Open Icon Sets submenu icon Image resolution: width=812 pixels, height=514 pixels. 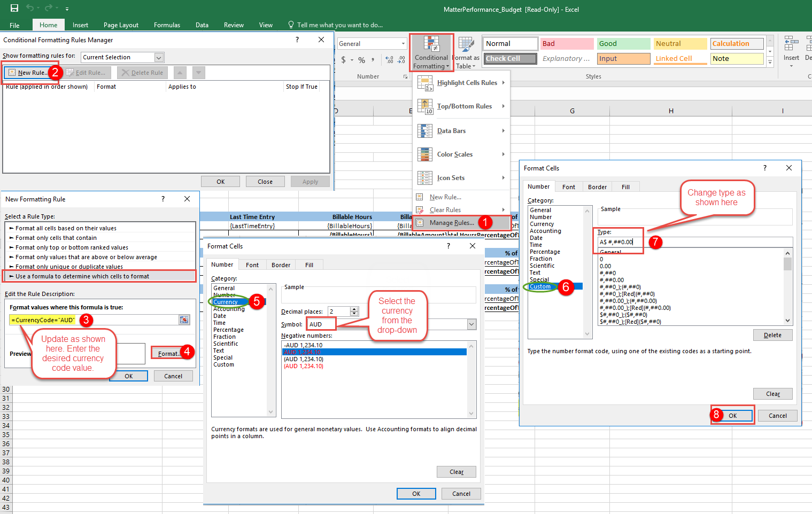[425, 178]
